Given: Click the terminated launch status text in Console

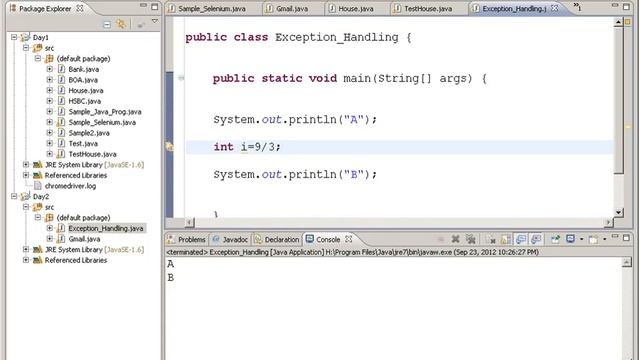Looking at the screenshot, I should point(353,252).
